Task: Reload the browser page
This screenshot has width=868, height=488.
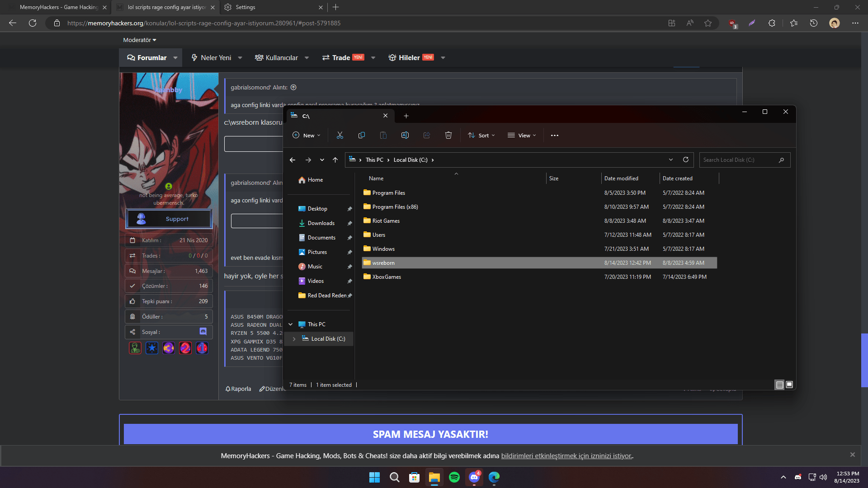Action: coord(33,23)
